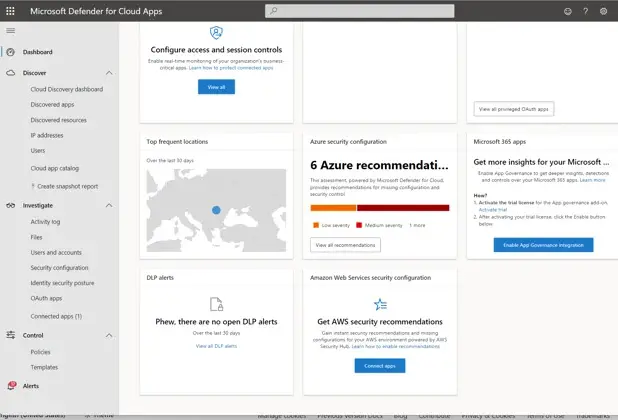Click the Low severity legend swatch
Image resolution: width=618 pixels, height=420 pixels.
click(316, 225)
